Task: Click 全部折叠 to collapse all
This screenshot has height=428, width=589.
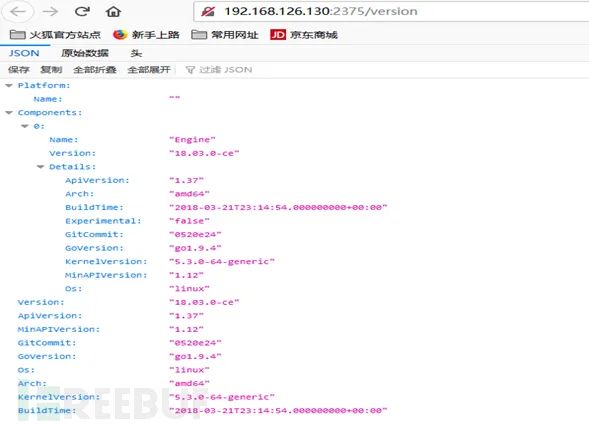Action: pyautogui.click(x=95, y=70)
